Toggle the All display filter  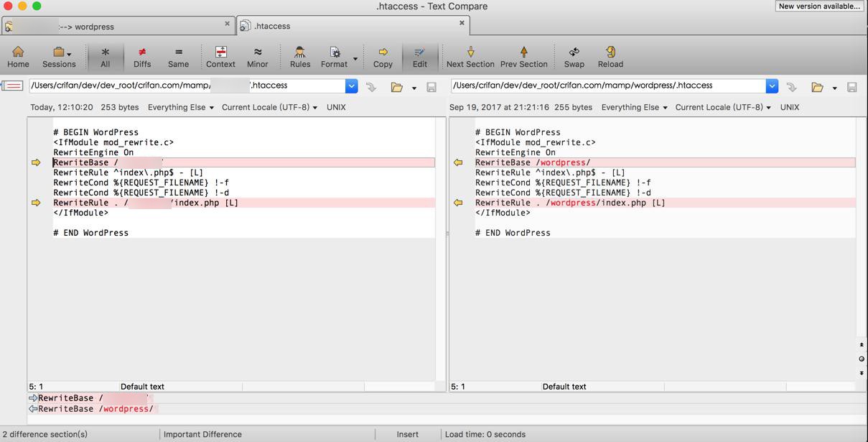pyautogui.click(x=105, y=57)
